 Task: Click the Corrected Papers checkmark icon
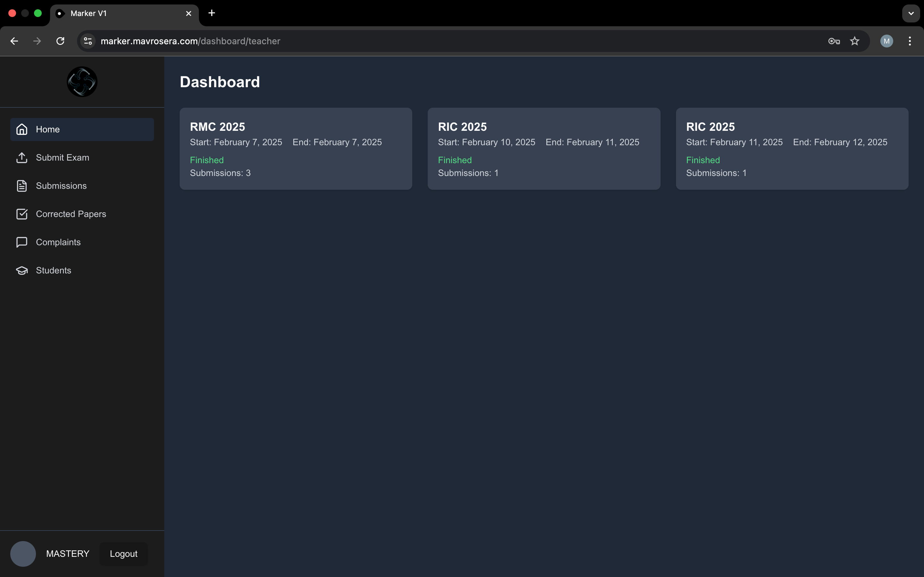coord(22,214)
